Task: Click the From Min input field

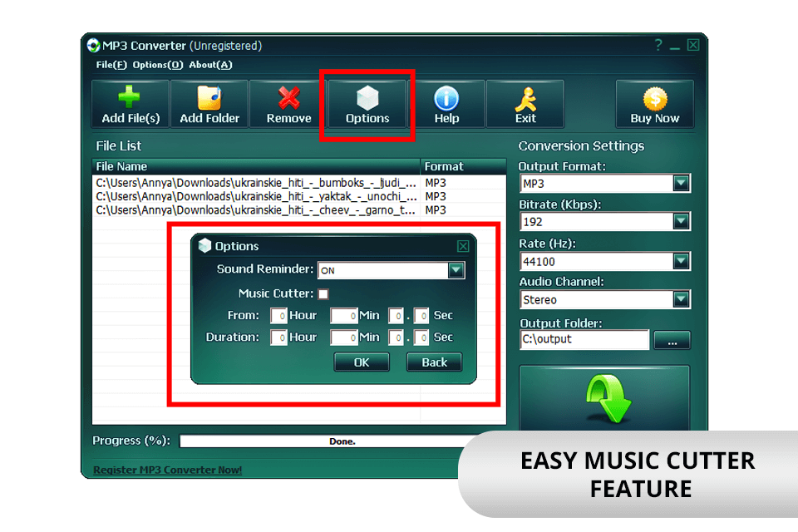Action: [343, 316]
